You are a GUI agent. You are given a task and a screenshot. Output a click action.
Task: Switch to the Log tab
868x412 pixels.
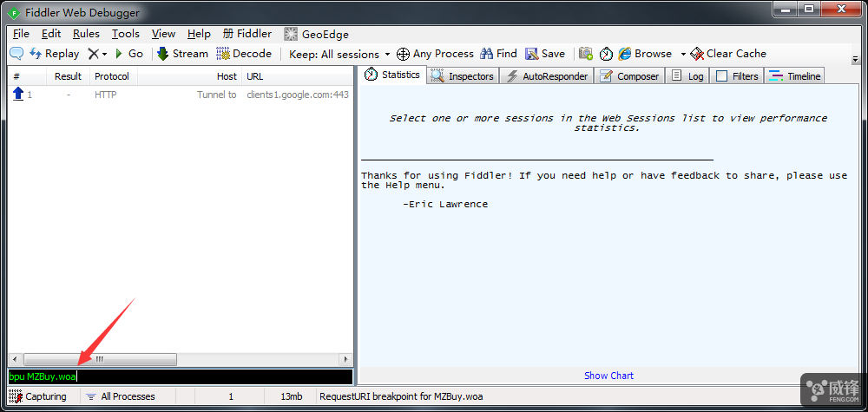click(x=687, y=75)
